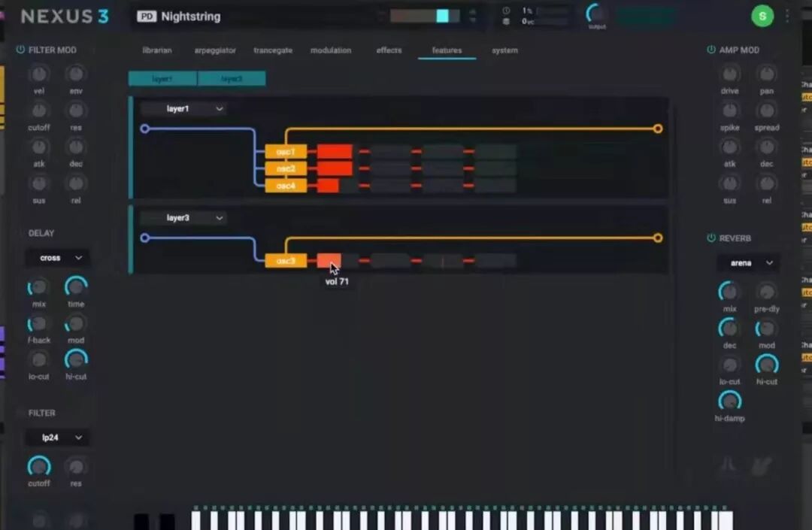The width and height of the screenshot is (812, 530).
Task: Click the Filter Mod atk knob
Action: [39, 147]
